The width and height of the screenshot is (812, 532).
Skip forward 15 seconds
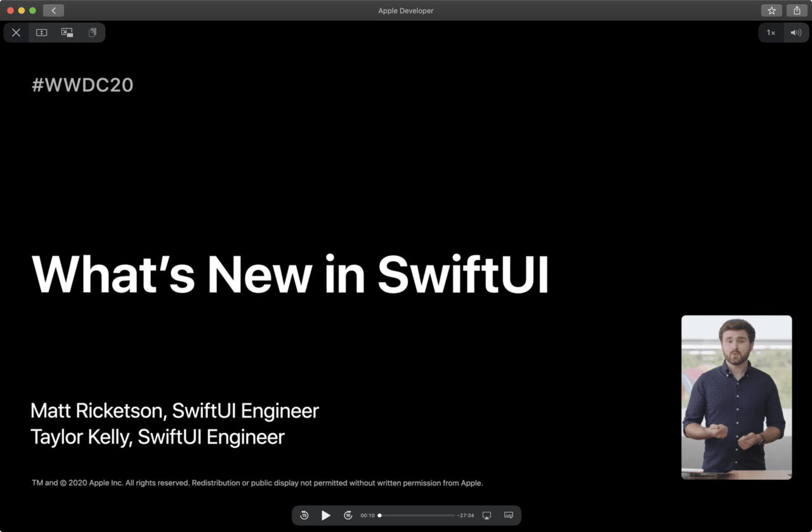pyautogui.click(x=348, y=515)
